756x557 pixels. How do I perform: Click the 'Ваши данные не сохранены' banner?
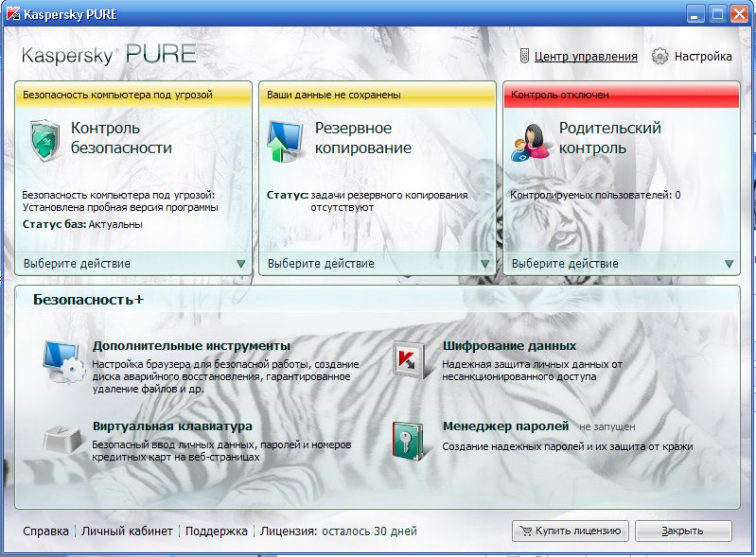coord(378,95)
